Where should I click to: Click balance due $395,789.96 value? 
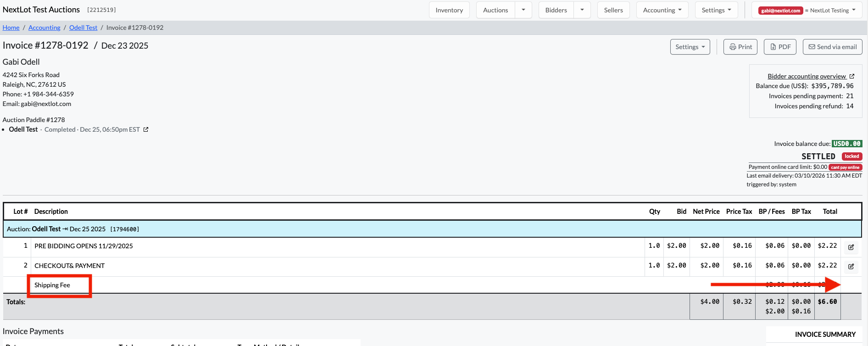coord(832,86)
